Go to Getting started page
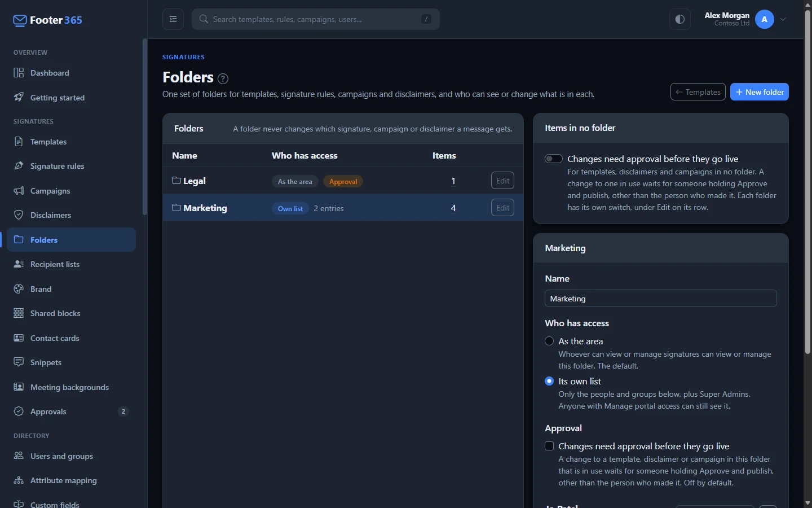The image size is (812, 508). (71, 98)
